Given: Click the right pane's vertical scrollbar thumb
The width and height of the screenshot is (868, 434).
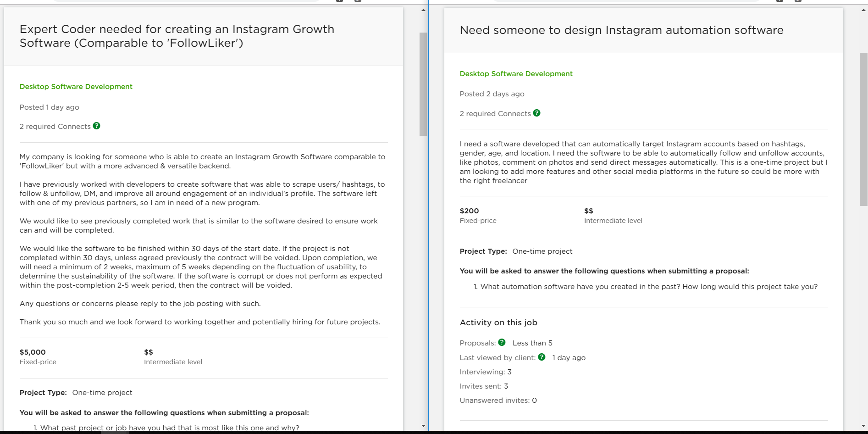Looking at the screenshot, I should [863, 129].
